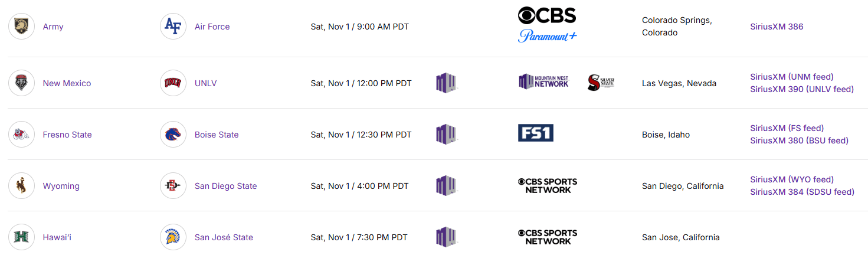Screen dimensions: 868x255
Task: Open SiriusXM 390 (UNLV feed) link
Action: pyautogui.click(x=802, y=89)
